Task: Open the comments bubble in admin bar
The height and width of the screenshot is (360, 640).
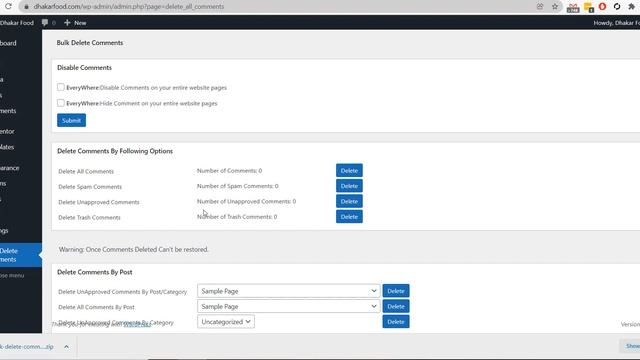Action: tap(49, 23)
